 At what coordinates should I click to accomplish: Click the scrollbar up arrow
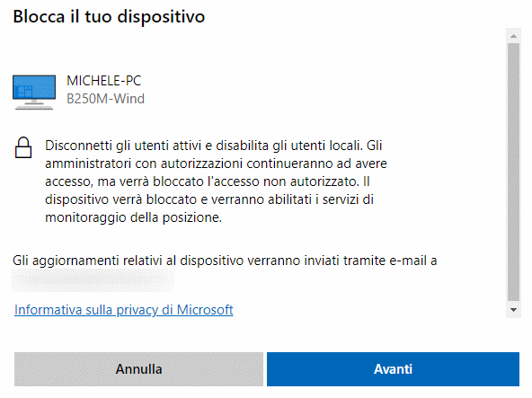coord(513,36)
